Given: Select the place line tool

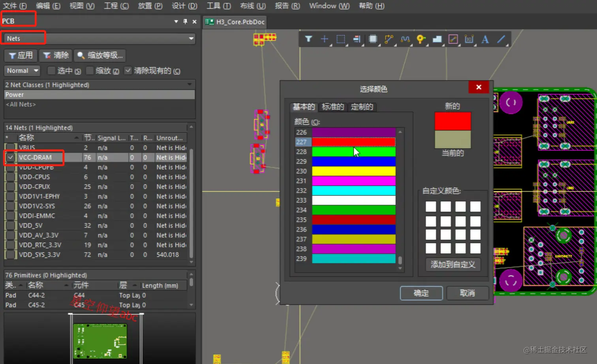Looking at the screenshot, I should tap(501, 39).
